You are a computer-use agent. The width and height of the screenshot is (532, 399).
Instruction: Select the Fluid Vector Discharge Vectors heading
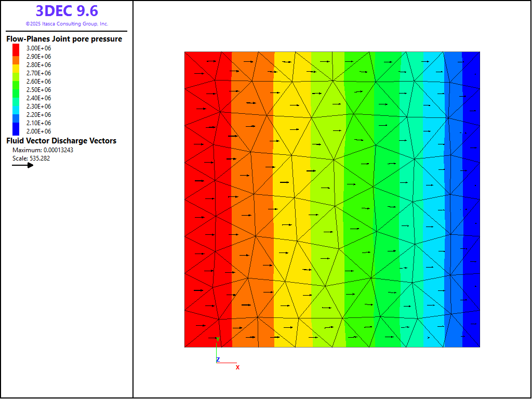point(61,141)
